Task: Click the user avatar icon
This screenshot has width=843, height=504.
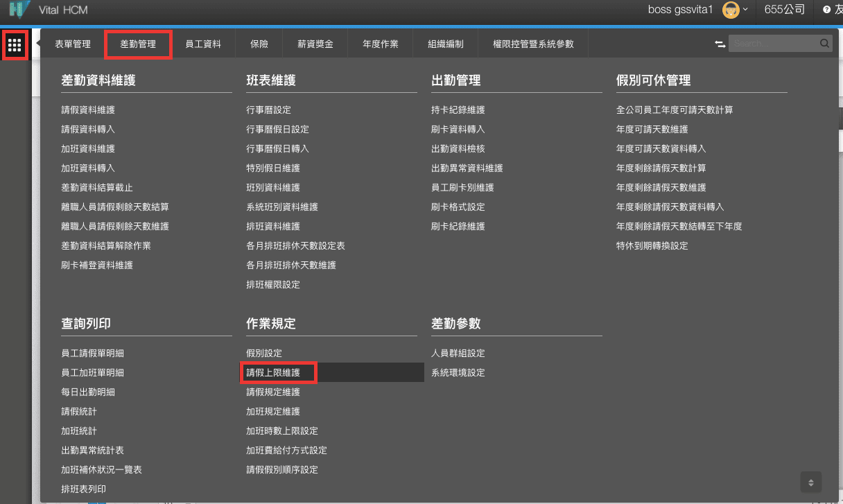Action: tap(730, 10)
